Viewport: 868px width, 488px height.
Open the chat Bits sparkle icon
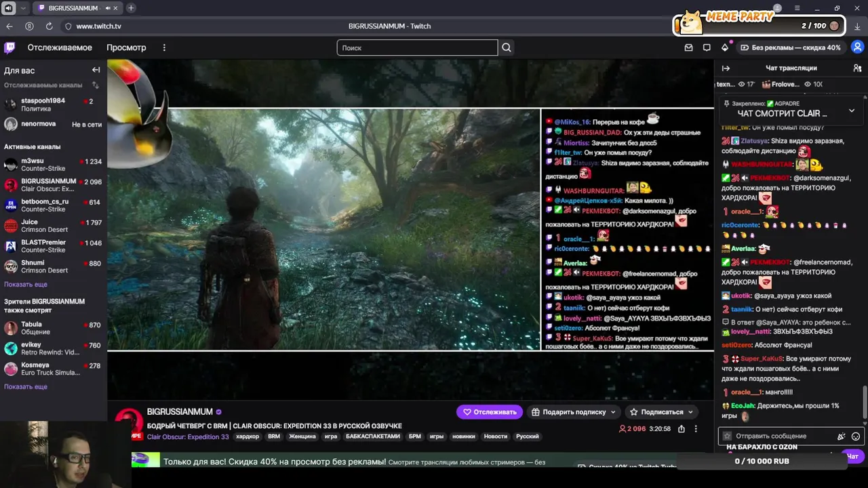pos(842,436)
